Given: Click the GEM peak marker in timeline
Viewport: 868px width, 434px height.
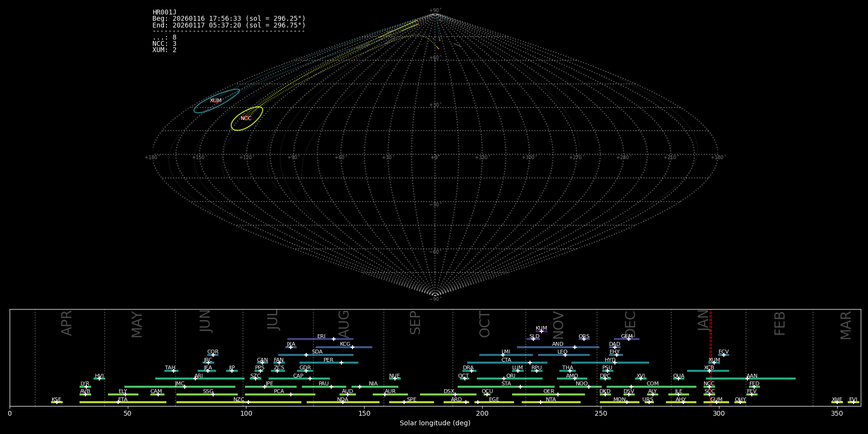Looking at the screenshot, I should click(x=628, y=339).
